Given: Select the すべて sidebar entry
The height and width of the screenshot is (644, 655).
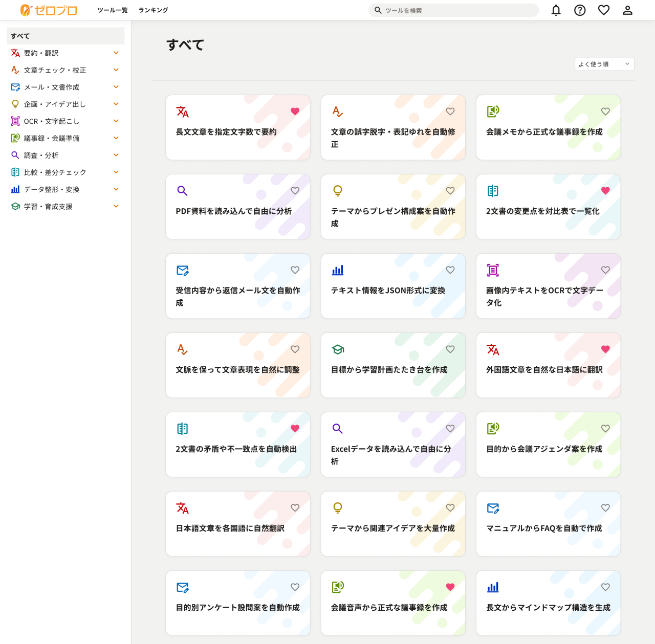Looking at the screenshot, I should pyautogui.click(x=65, y=36).
